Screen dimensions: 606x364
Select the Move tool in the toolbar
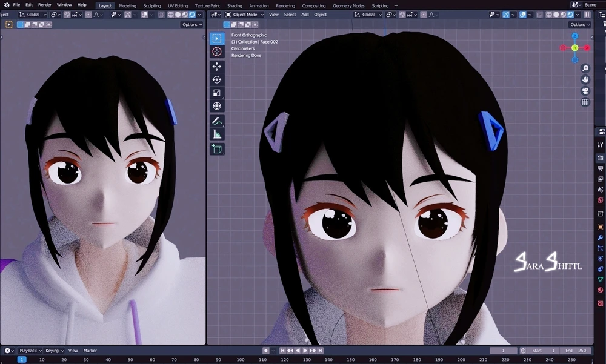tap(217, 67)
